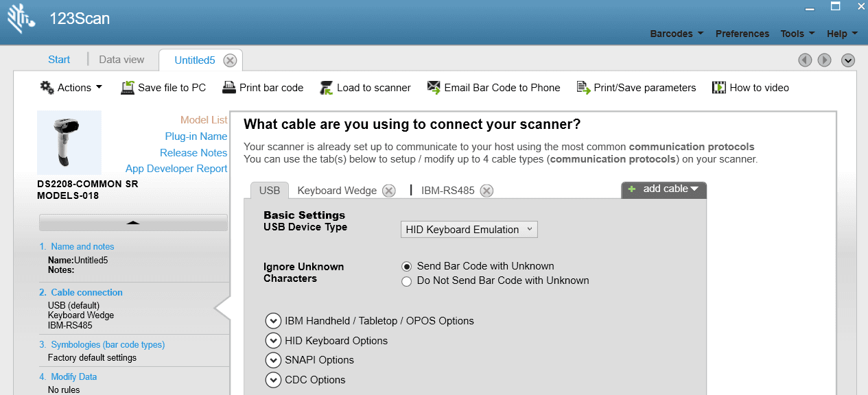Click the add cable button

click(664, 189)
